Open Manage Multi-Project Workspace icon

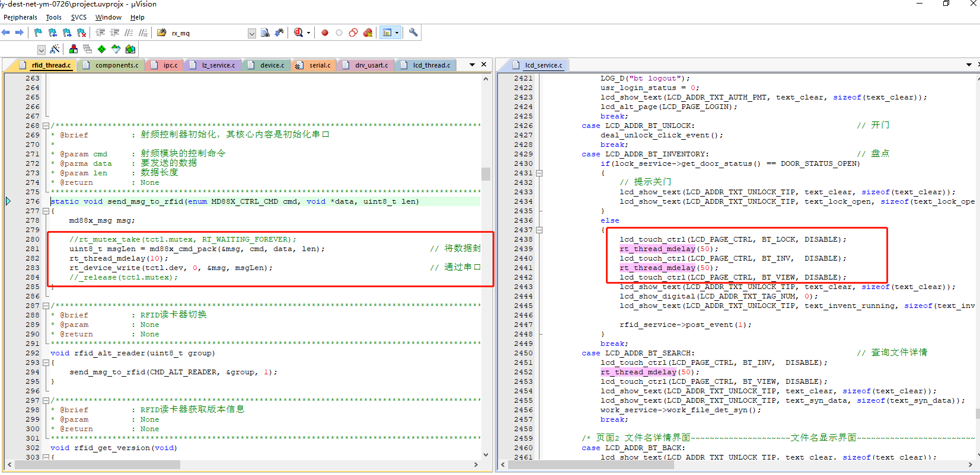88,49
